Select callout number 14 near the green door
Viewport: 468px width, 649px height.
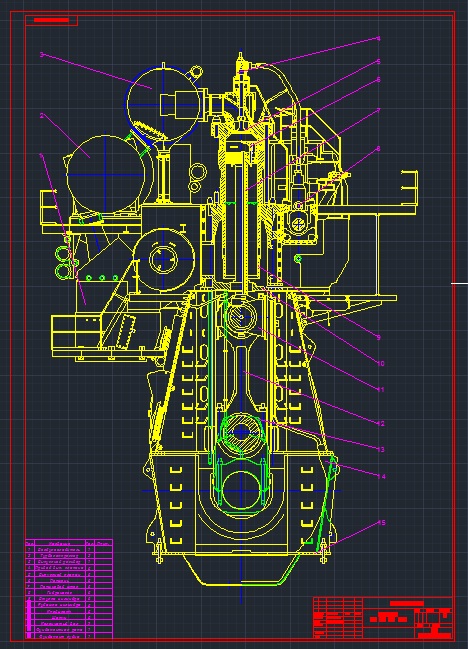point(381,476)
